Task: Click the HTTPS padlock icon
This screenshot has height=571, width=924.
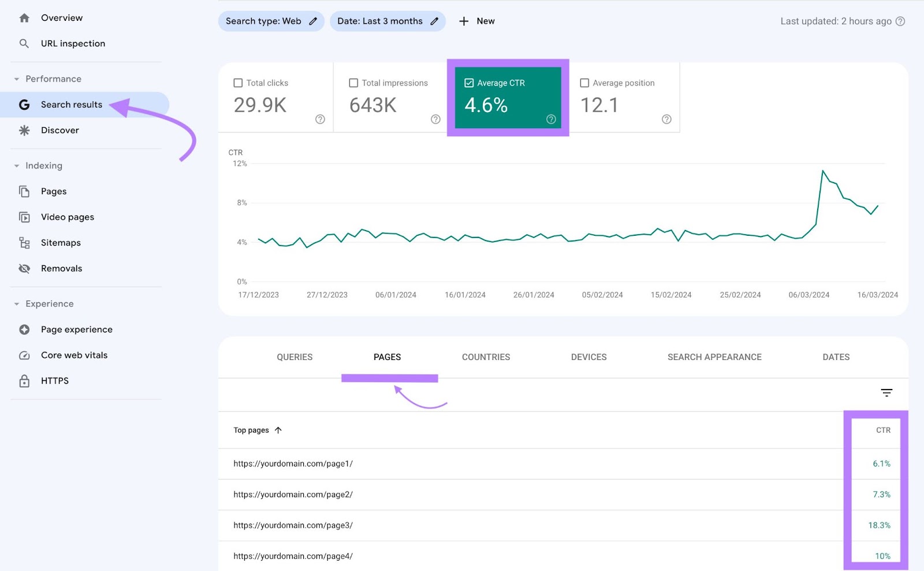Action: [x=24, y=381]
